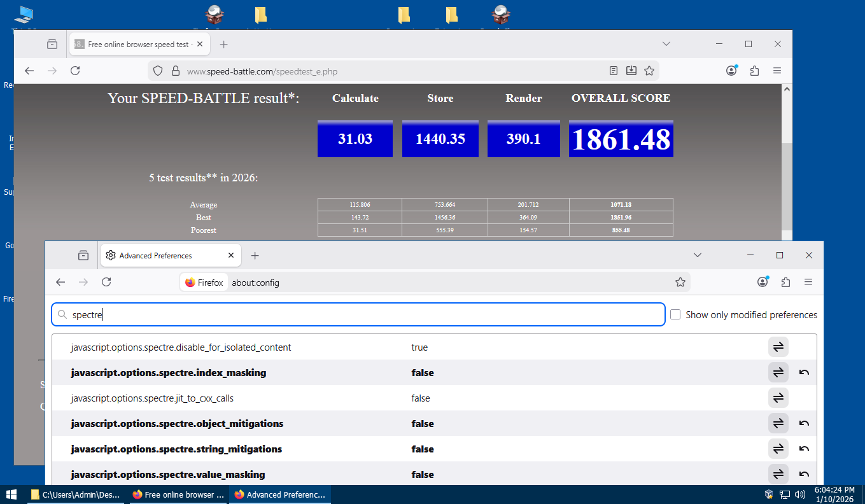Open Extensions puzzle icon in about:config window
Viewport: 865px width, 504px height.
(785, 282)
